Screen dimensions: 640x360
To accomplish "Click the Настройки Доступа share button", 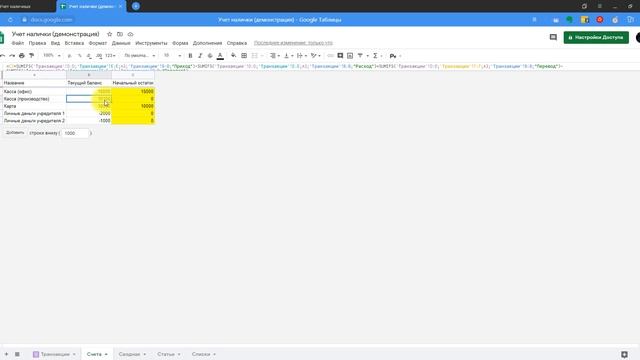I will click(596, 37).
